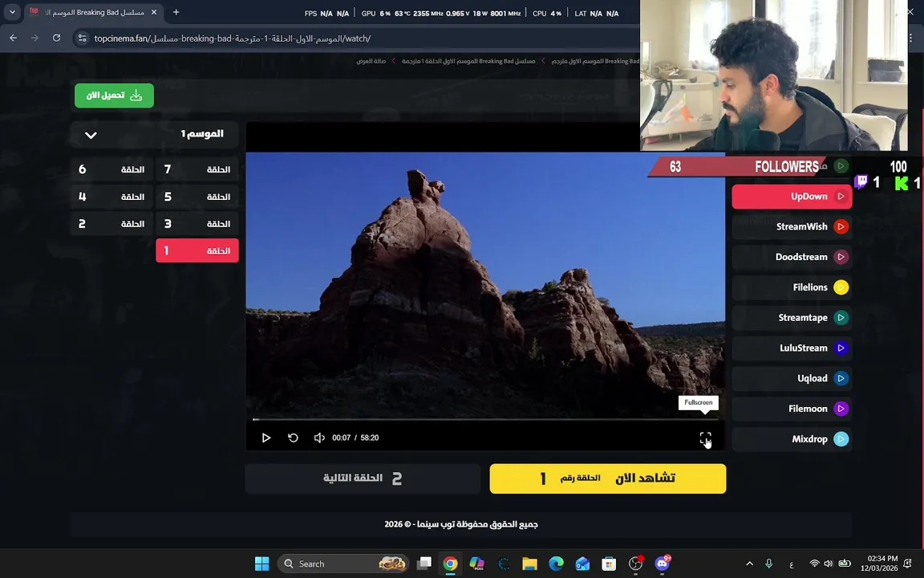Open a new browser tab
The image size is (924, 578).
tap(176, 12)
